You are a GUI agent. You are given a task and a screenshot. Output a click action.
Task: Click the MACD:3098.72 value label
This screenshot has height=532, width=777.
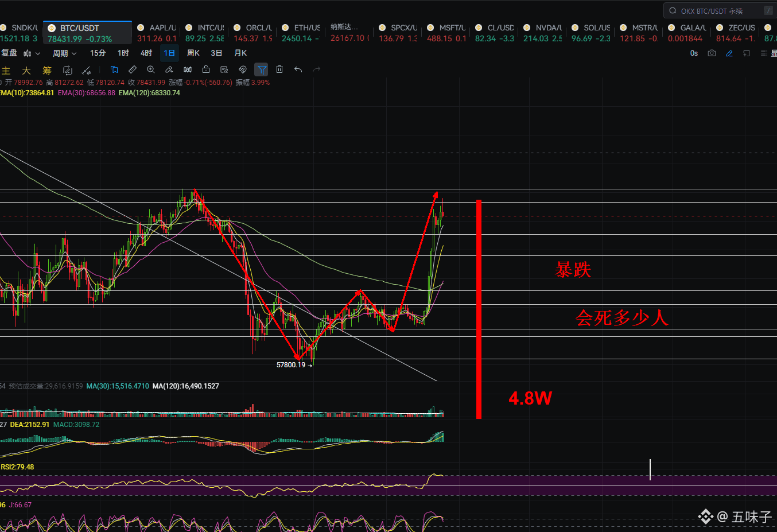pyautogui.click(x=76, y=425)
